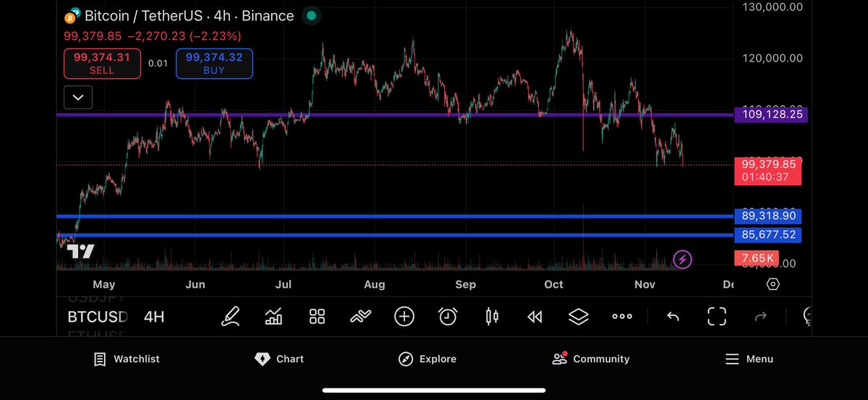The height and width of the screenshot is (400, 868).
Task: Tap the SELL 99,374.31 button
Action: coord(101,64)
